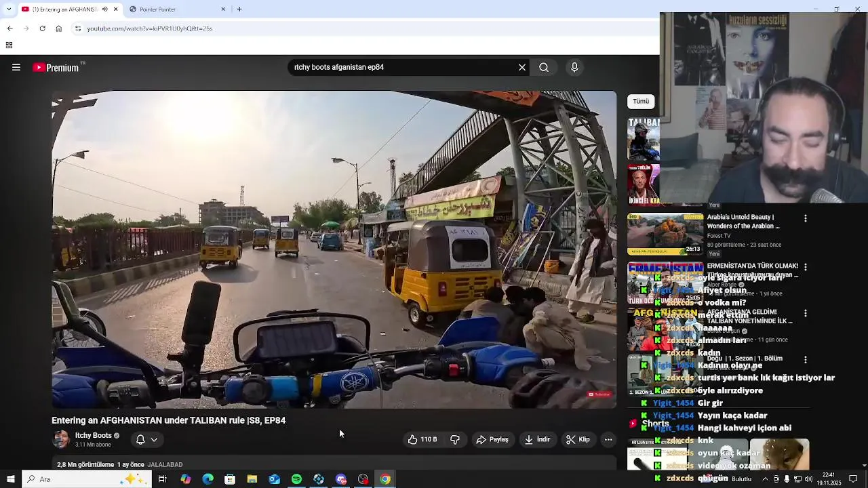Image resolution: width=868 pixels, height=488 pixels.
Task: Open Outlook from the taskbar
Action: [274, 479]
